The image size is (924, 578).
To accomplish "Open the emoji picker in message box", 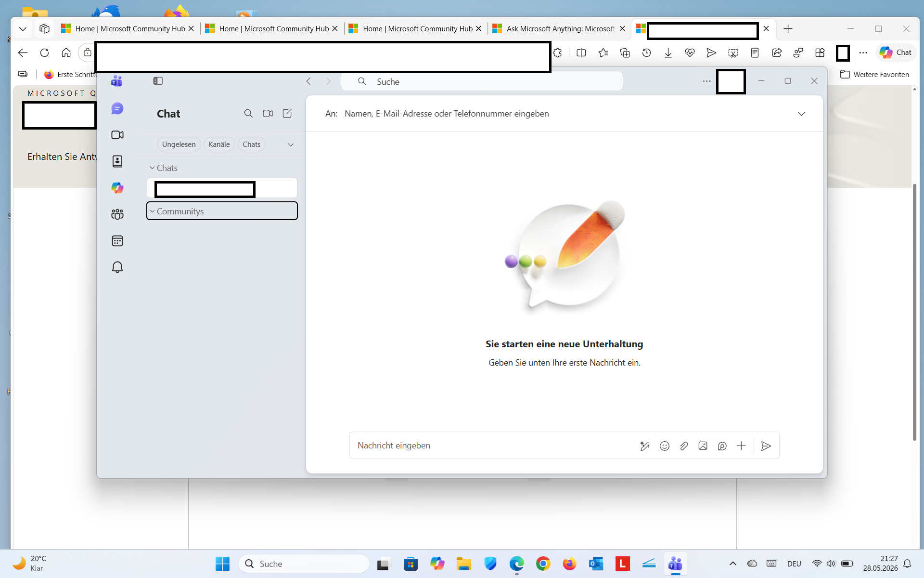I will tap(665, 446).
